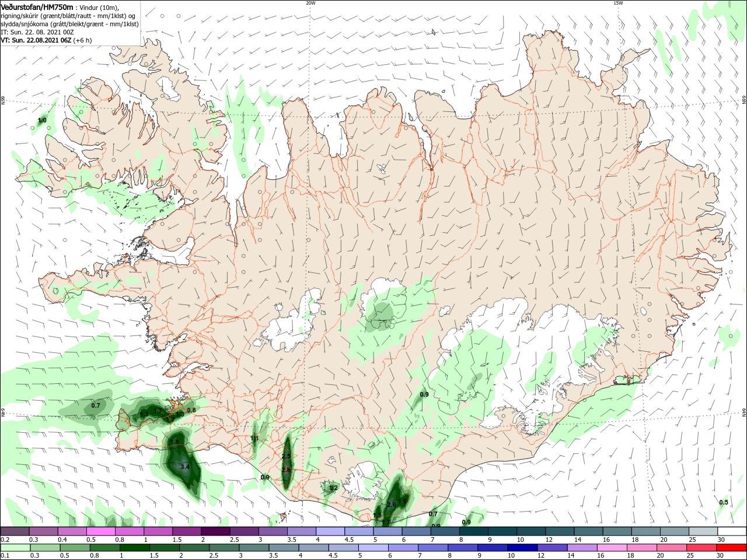Viewport: 747px width, 560px height.
Task: Click the Veðurstofan/HM750m title text
Action: pyautogui.click(x=37, y=6)
